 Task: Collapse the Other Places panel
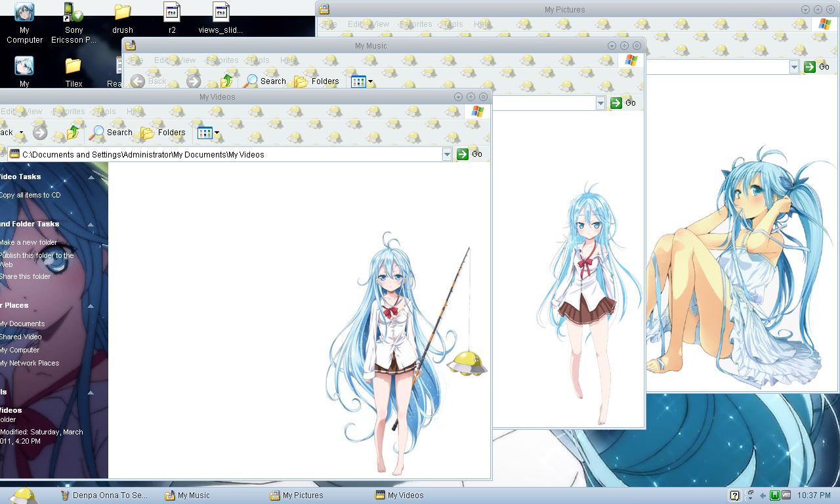pos(91,306)
